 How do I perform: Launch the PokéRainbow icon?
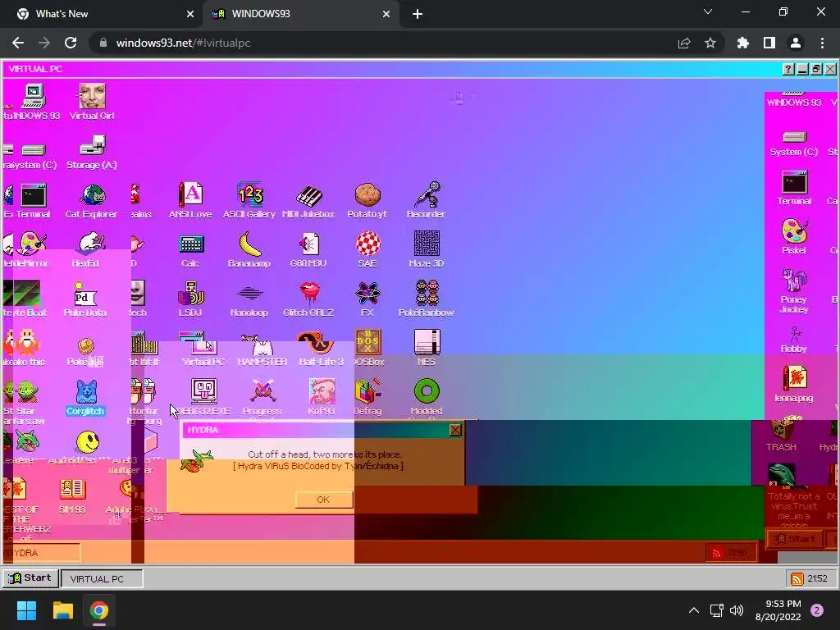click(x=427, y=299)
